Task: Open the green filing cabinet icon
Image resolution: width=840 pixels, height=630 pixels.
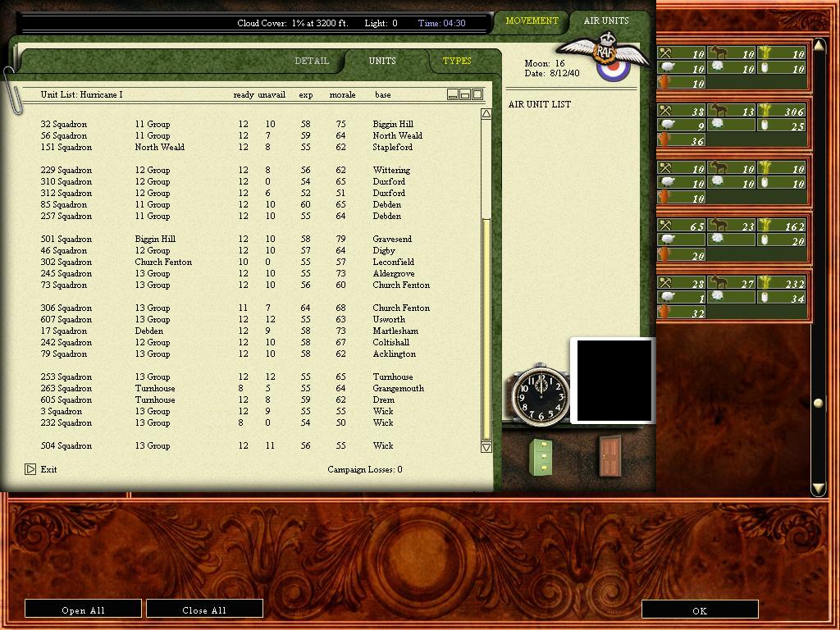Action: 543,457
